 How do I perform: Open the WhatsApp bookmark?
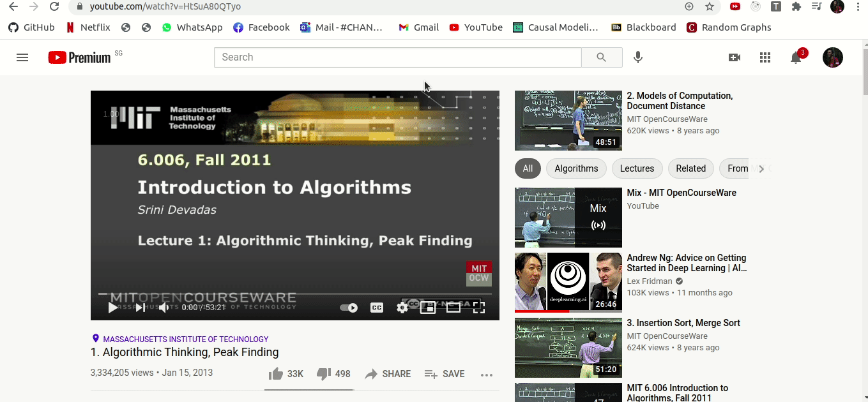pos(192,27)
